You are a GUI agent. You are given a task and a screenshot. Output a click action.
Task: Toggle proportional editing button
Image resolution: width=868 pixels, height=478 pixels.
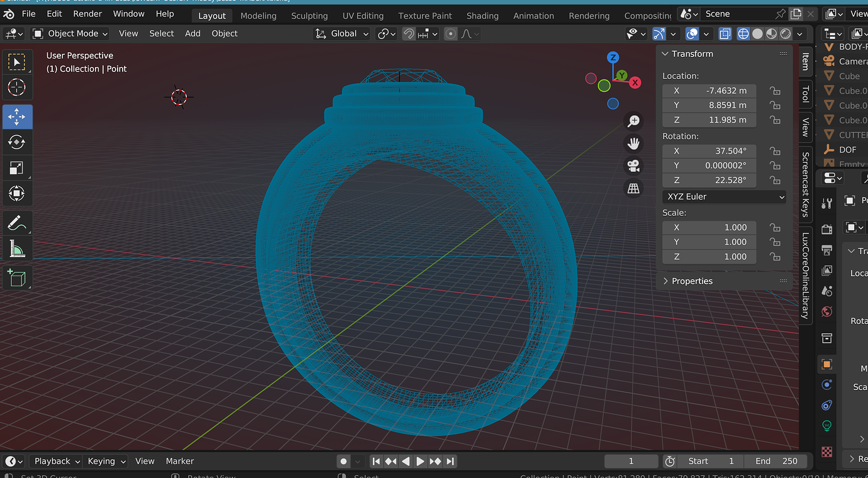tap(450, 34)
